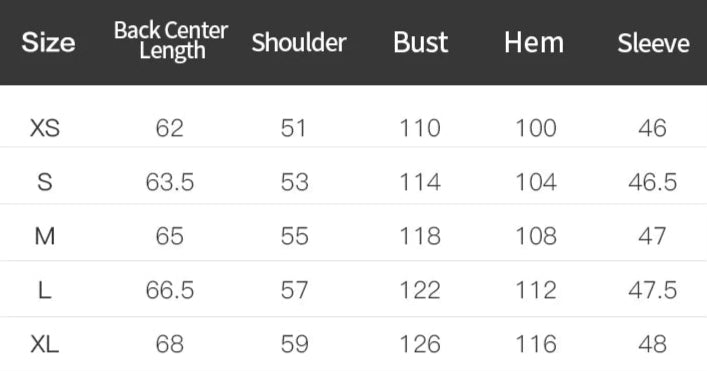Select the Back Center Length header
707x371 pixels.
171,41
